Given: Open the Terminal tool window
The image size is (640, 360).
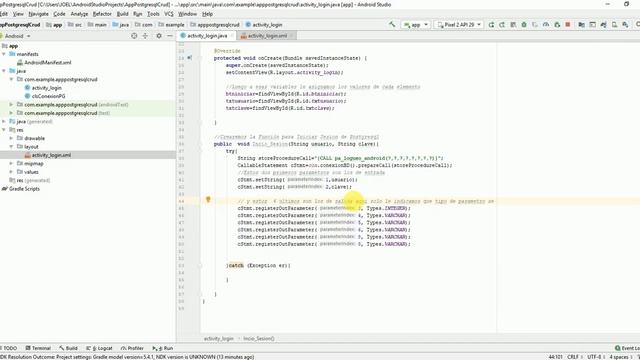Looking at the screenshot, I should pos(38,348).
